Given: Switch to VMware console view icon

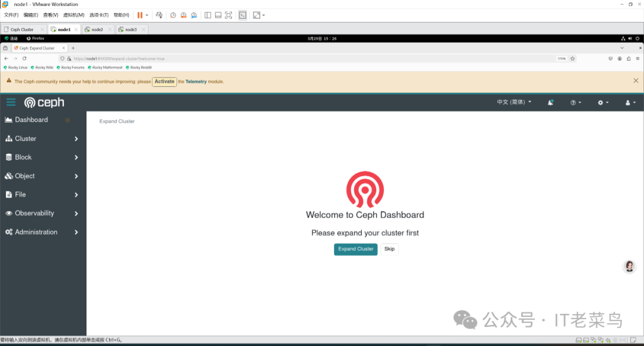Looking at the screenshot, I should [x=243, y=15].
